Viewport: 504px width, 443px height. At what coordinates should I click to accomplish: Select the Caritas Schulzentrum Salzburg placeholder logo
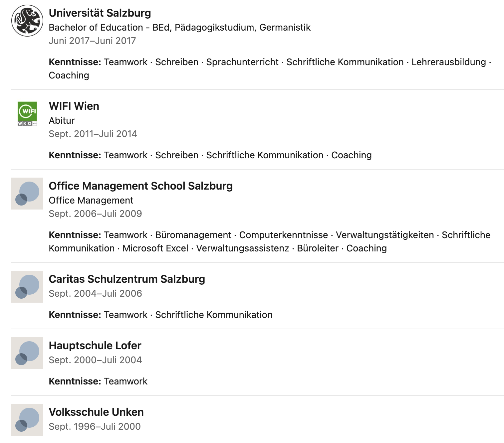click(x=27, y=287)
